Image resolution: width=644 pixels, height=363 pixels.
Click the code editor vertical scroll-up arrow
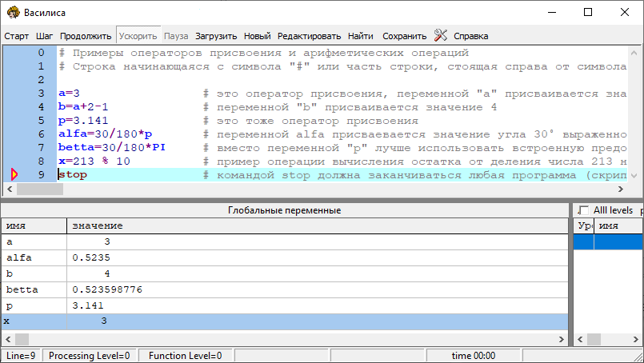634,53
